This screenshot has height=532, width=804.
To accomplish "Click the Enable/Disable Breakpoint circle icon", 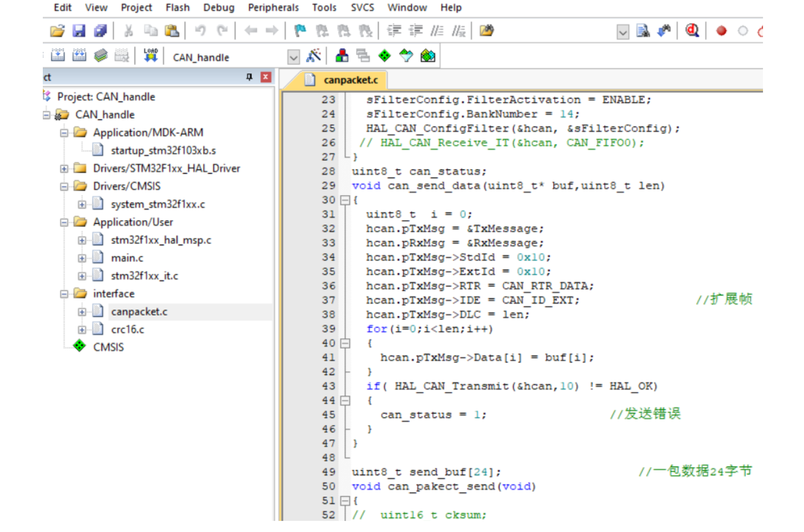I will point(743,31).
